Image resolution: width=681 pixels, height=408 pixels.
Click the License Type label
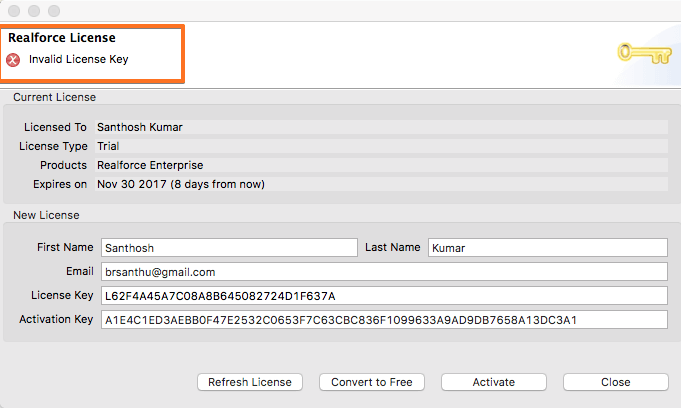53,146
